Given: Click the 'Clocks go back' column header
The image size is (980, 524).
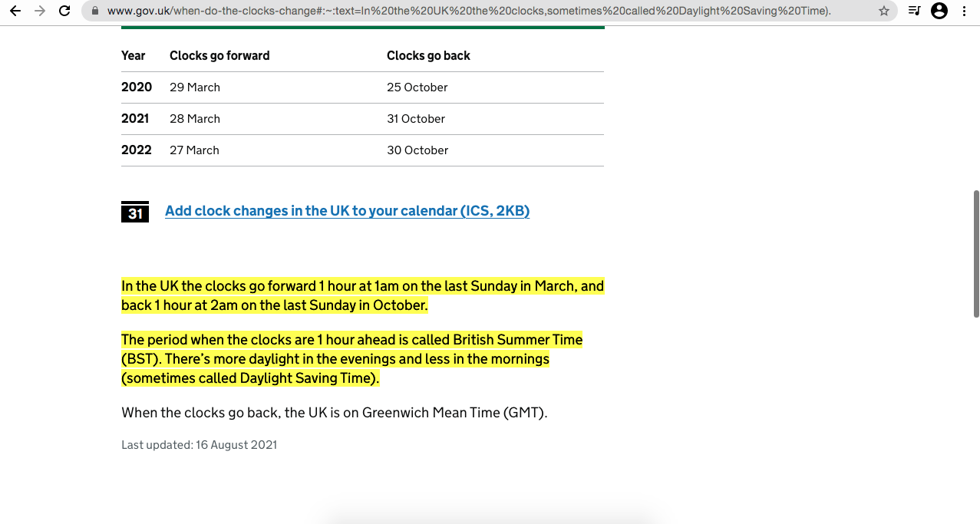Looking at the screenshot, I should [428, 56].
